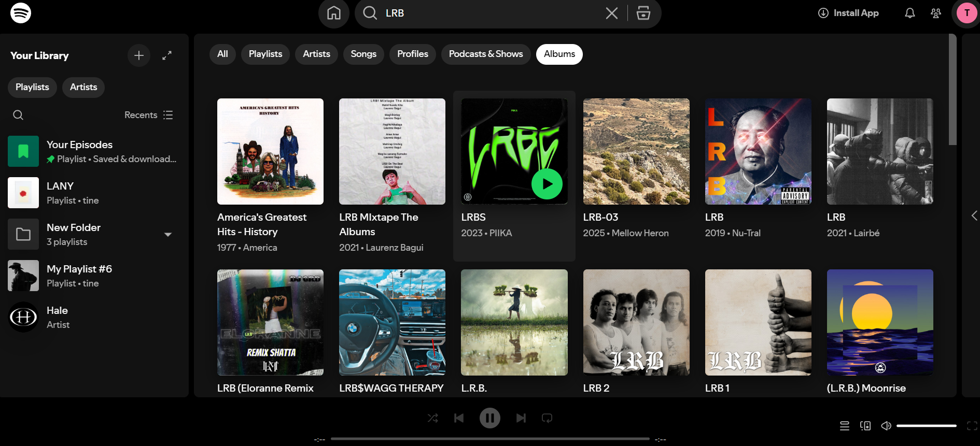The width and height of the screenshot is (980, 446).
Task: Click the volume slider bar
Action: [927, 426]
